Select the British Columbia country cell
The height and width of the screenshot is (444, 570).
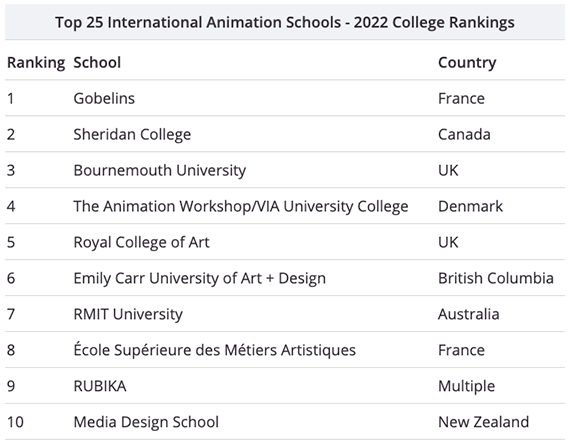[496, 279]
